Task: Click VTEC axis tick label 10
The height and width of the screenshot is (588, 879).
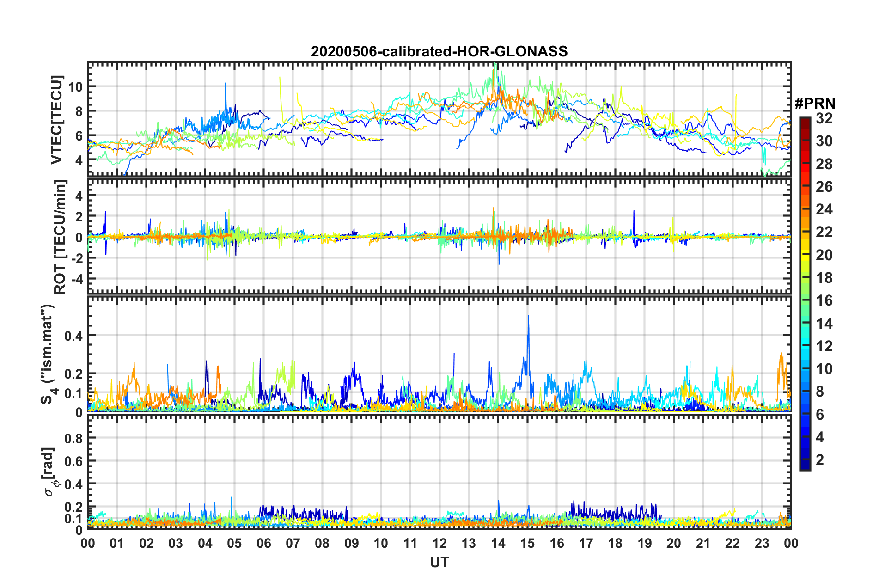Action: coord(76,86)
